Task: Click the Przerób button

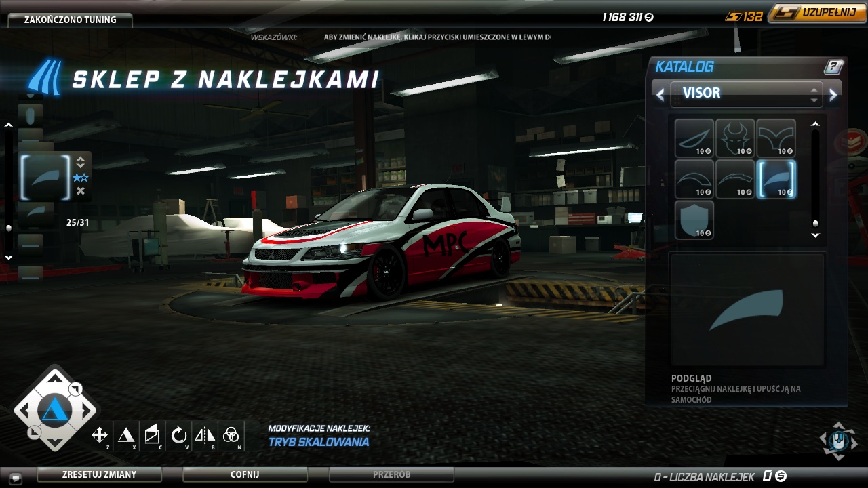Action: (x=391, y=474)
